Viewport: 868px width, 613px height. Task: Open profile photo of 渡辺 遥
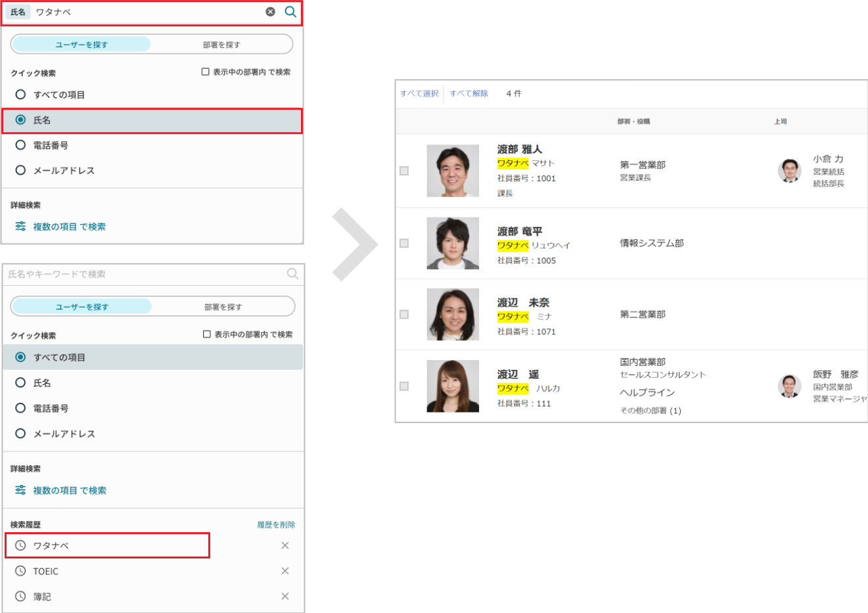point(453,386)
